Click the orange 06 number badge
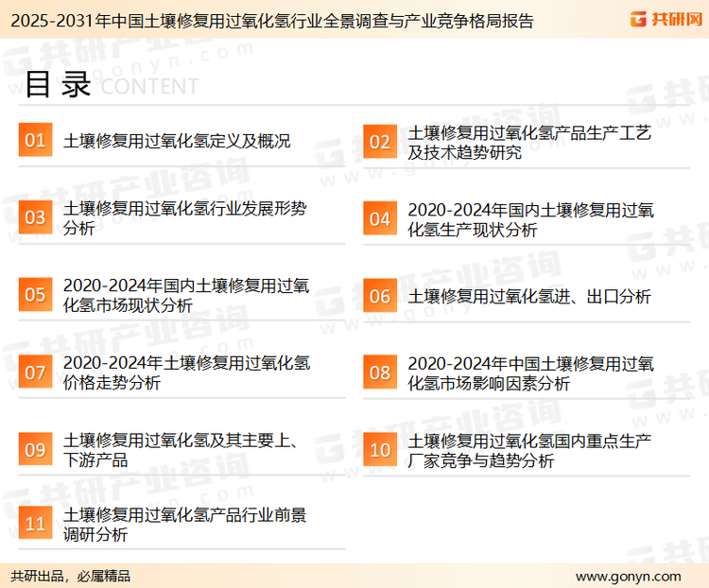709x588 pixels. pos(380,296)
